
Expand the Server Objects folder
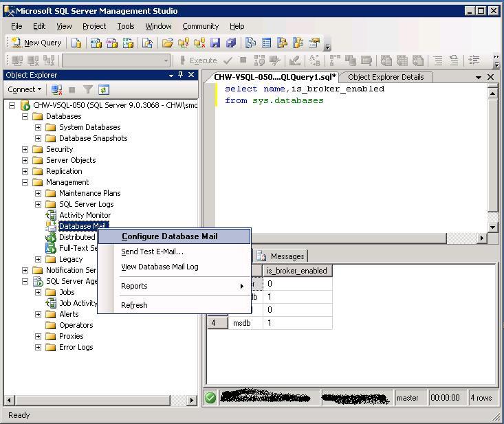pyautogui.click(x=25, y=160)
